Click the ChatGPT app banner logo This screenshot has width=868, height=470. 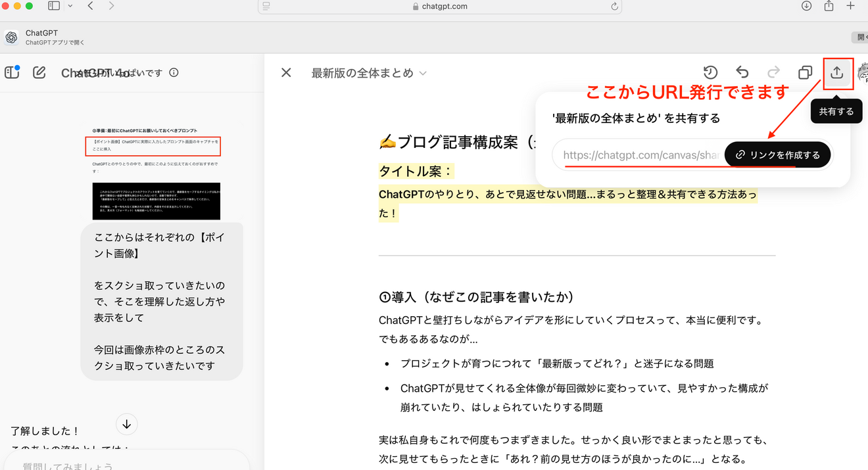tap(11, 37)
